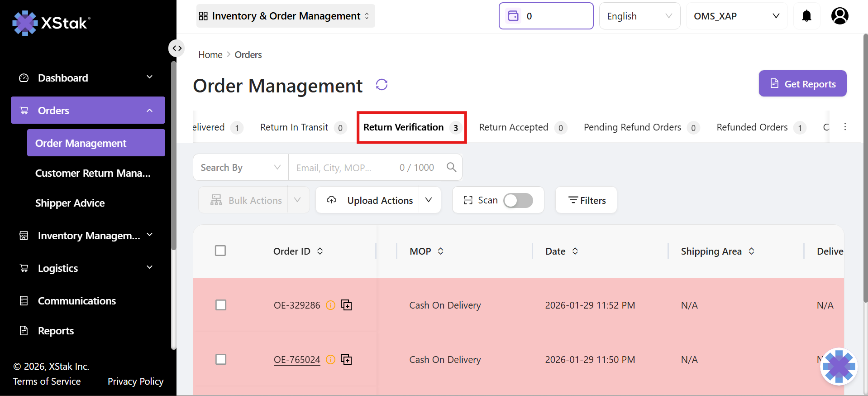Image resolution: width=868 pixels, height=396 pixels.
Task: Click the search magnifier icon
Action: pyautogui.click(x=451, y=167)
